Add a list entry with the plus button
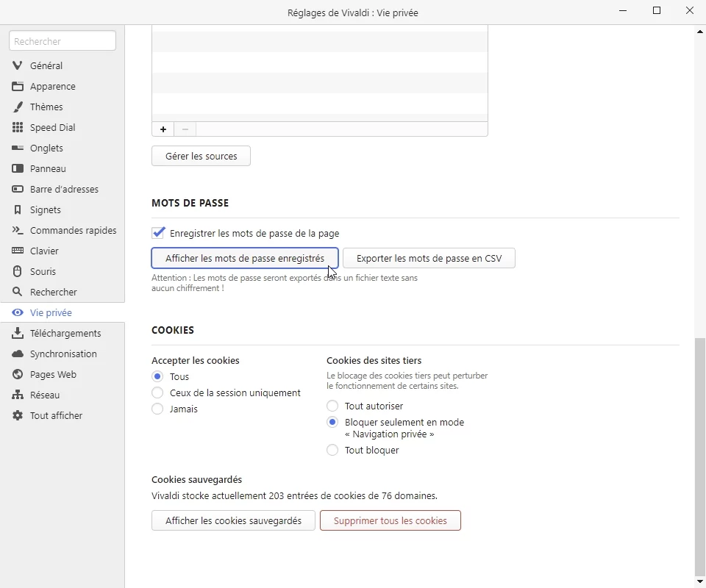 click(x=163, y=129)
